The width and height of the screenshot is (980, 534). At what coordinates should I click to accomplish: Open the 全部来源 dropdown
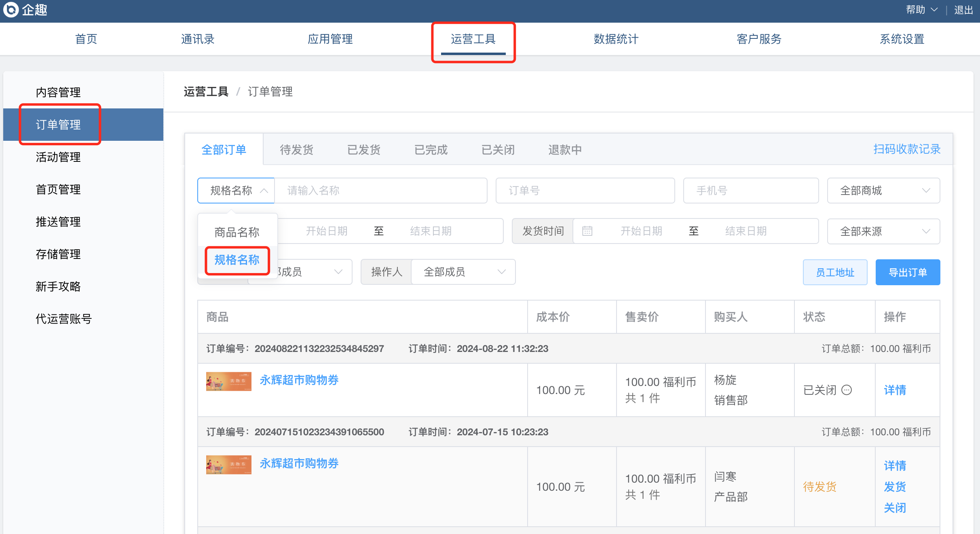pyautogui.click(x=883, y=231)
